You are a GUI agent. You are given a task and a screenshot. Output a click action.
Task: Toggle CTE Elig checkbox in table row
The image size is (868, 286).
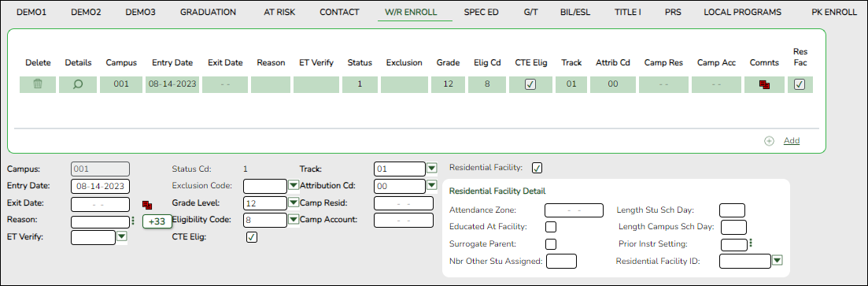[530, 84]
